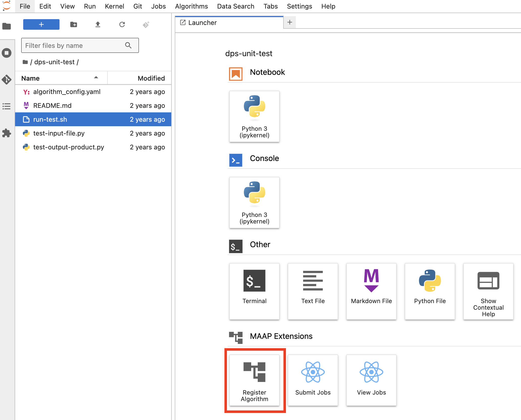
Task: Launch Submit Jobs extension
Action: pyautogui.click(x=313, y=380)
